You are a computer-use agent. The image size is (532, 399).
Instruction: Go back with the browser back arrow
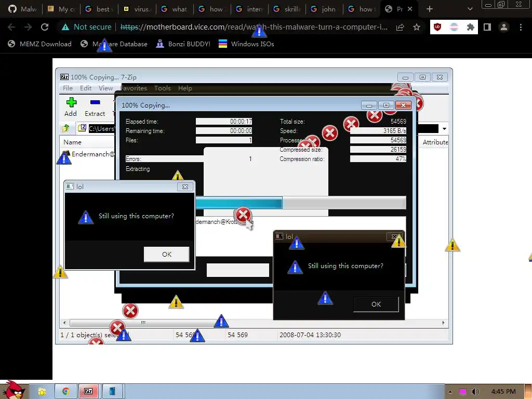click(x=11, y=27)
